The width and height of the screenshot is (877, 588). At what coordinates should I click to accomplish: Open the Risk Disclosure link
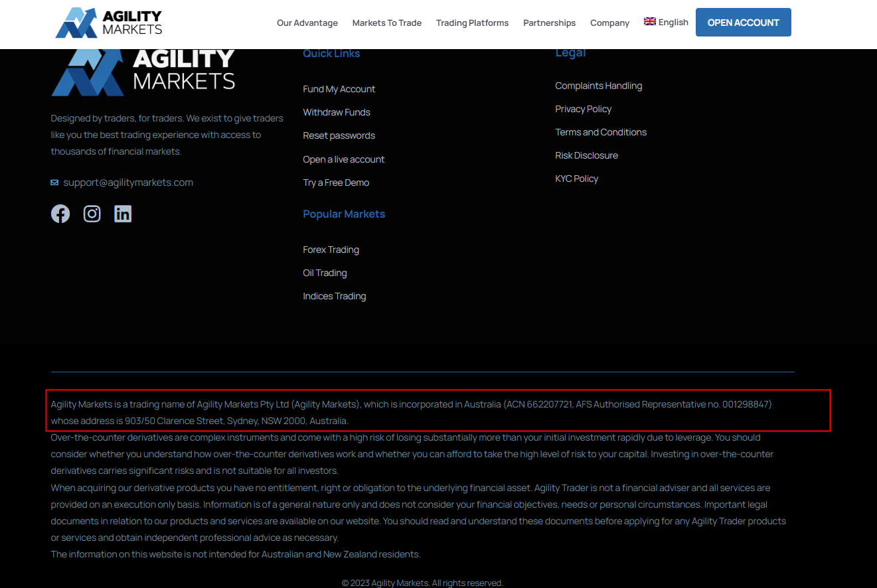(587, 155)
